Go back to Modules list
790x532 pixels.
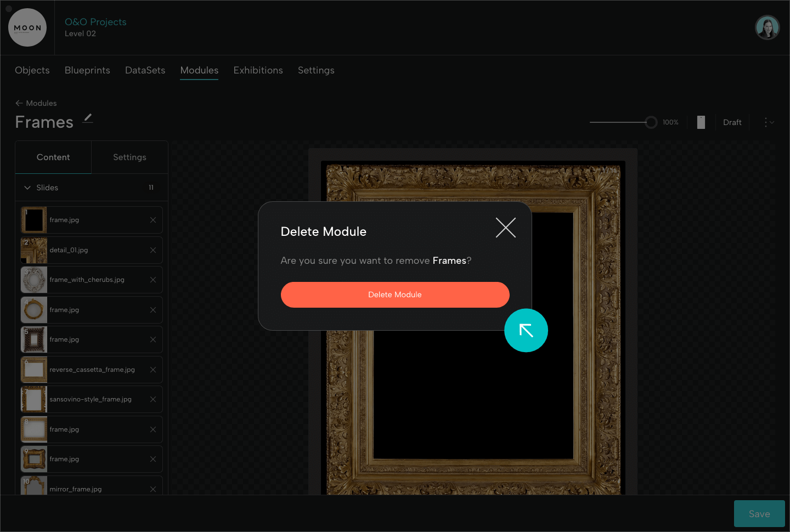36,103
